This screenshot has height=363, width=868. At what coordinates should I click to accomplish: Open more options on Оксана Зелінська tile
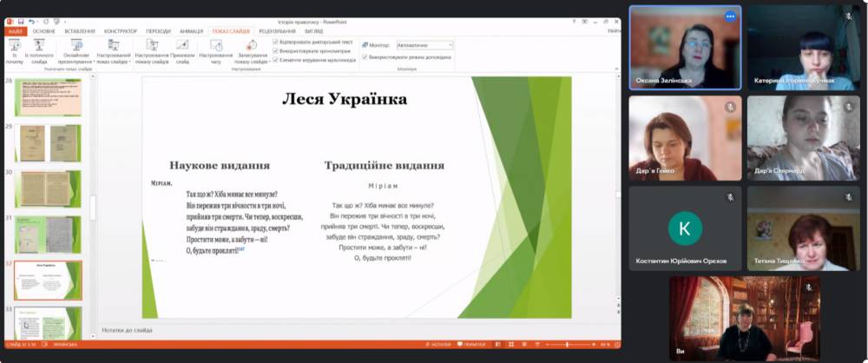click(x=730, y=16)
